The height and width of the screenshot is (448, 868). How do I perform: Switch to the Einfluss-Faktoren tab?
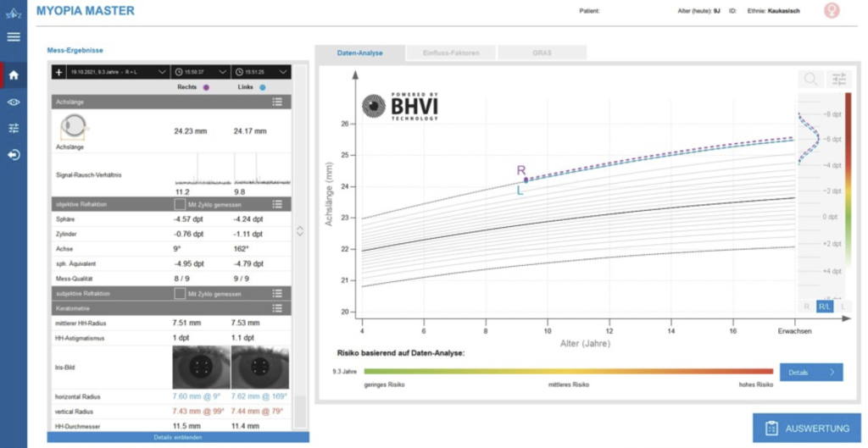tap(451, 53)
